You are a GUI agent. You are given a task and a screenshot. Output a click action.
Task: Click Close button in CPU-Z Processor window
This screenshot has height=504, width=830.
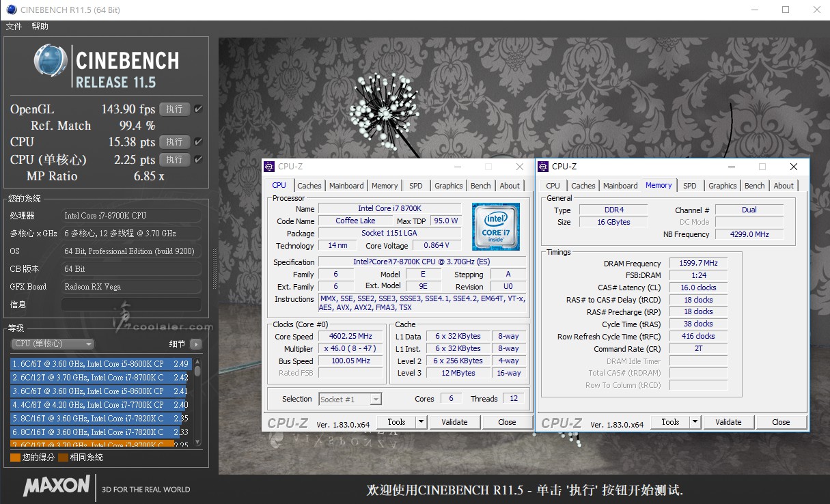click(x=507, y=422)
